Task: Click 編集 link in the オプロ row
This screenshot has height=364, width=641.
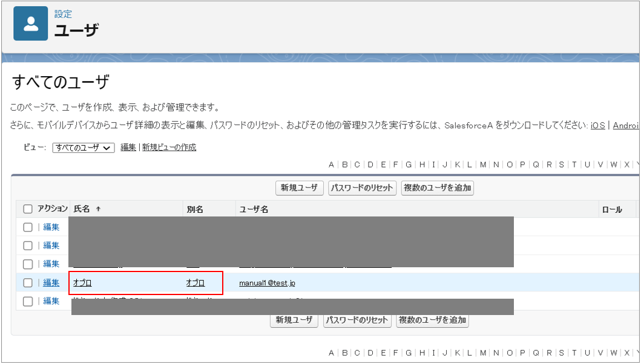Action: (51, 282)
